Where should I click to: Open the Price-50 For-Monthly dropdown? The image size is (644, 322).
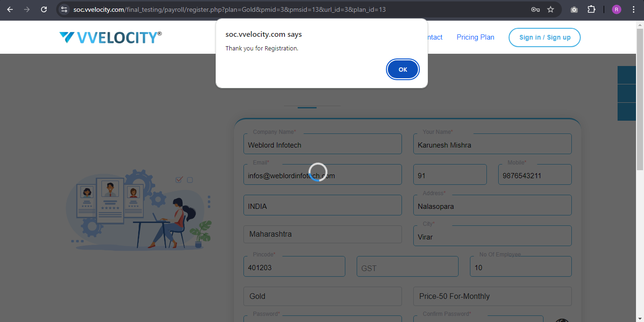492,296
